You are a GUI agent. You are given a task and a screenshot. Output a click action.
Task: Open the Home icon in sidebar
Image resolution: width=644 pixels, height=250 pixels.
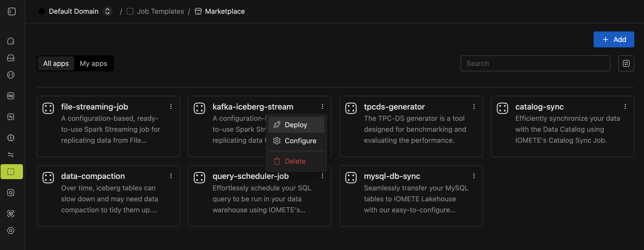(11, 41)
